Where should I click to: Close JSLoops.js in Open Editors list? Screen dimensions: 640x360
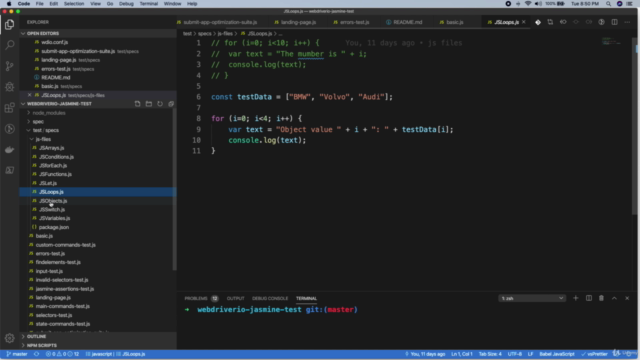[x=29, y=95]
